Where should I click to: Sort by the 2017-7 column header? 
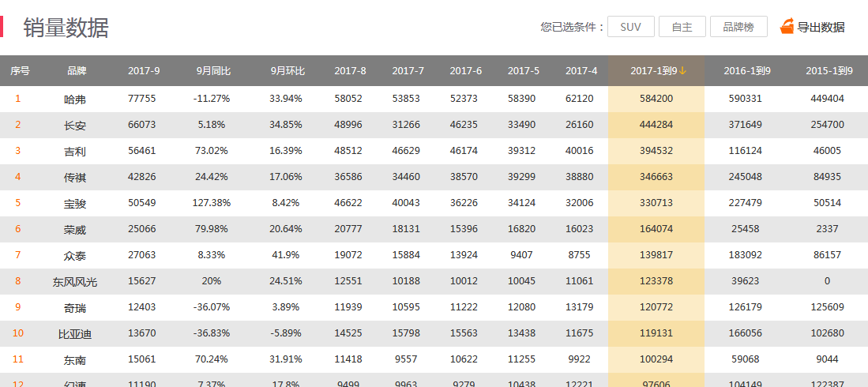(408, 71)
